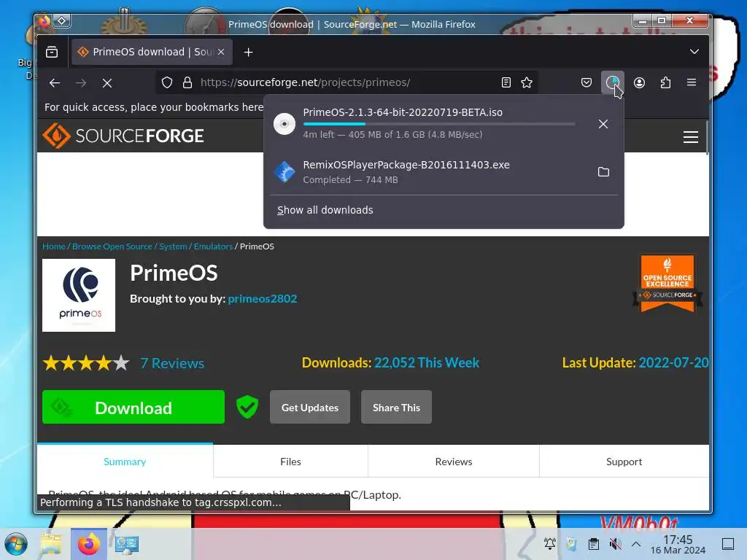Viewport: 747px width, 560px height.
Task: Open the System breadcrumb link
Action: pos(173,246)
